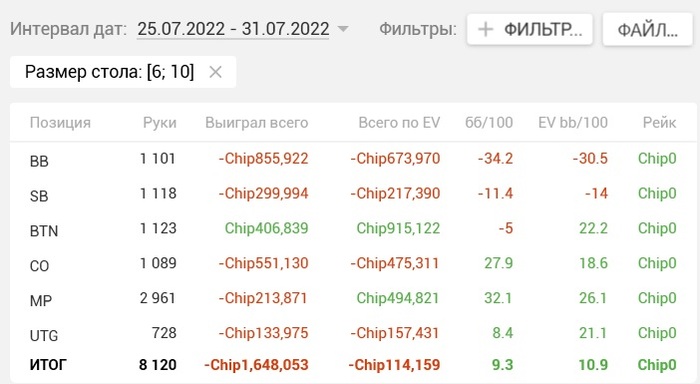Remove the table size filter chip
Screen dimensions: 700x384
point(215,72)
